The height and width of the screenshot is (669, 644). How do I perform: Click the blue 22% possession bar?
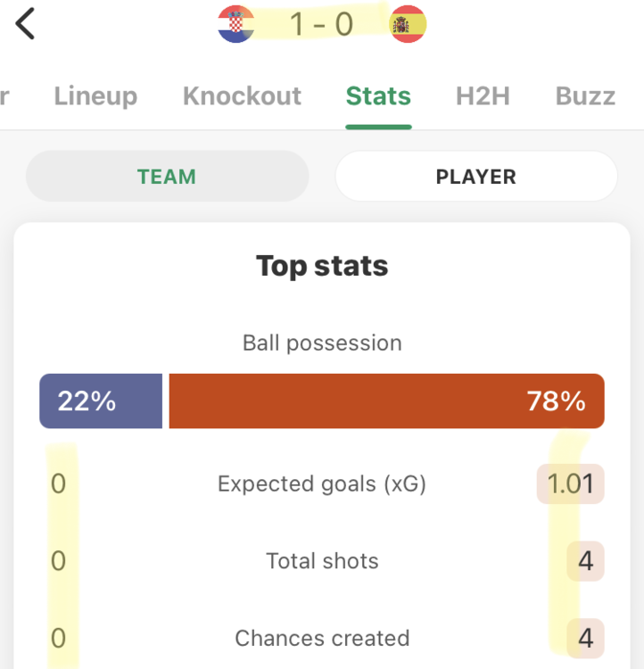click(x=101, y=401)
